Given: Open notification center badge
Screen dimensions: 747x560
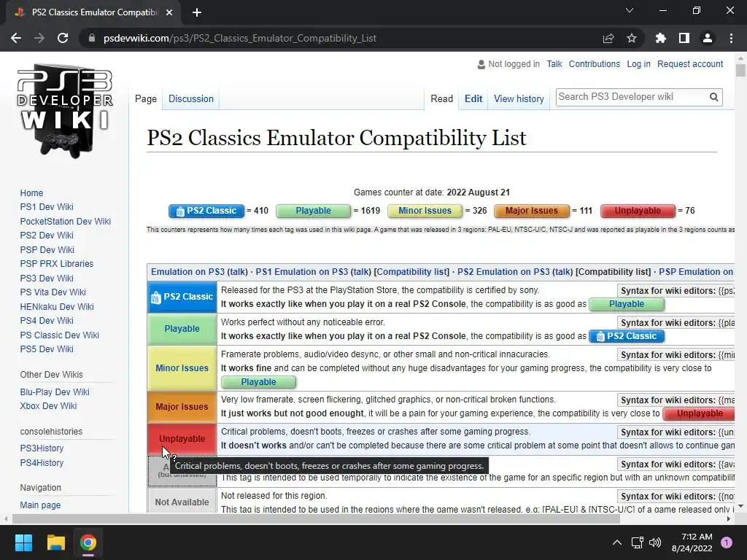Looking at the screenshot, I should click(x=727, y=542).
